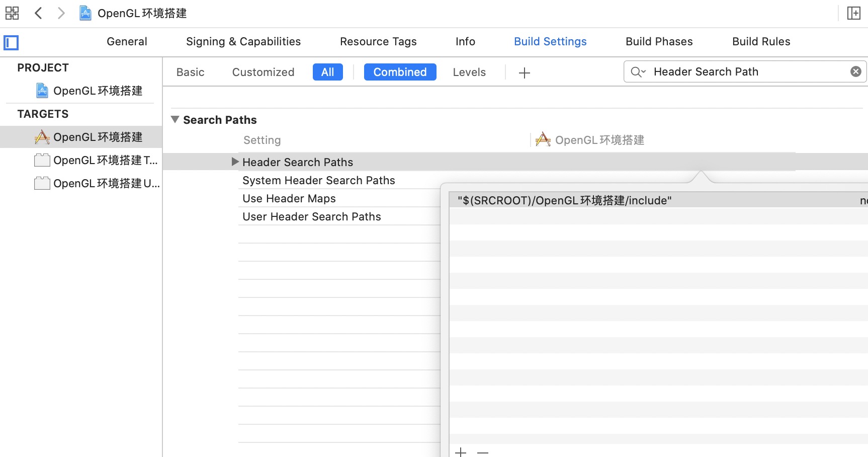Screen dimensions: 868x457
Task: Click the OpenGL breadcrumb project title
Action: (142, 13)
